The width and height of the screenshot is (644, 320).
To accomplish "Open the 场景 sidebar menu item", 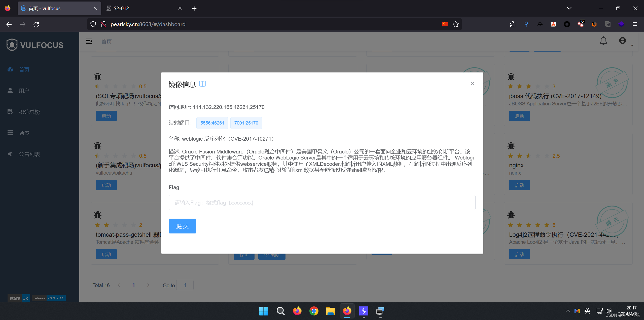I will (24, 133).
